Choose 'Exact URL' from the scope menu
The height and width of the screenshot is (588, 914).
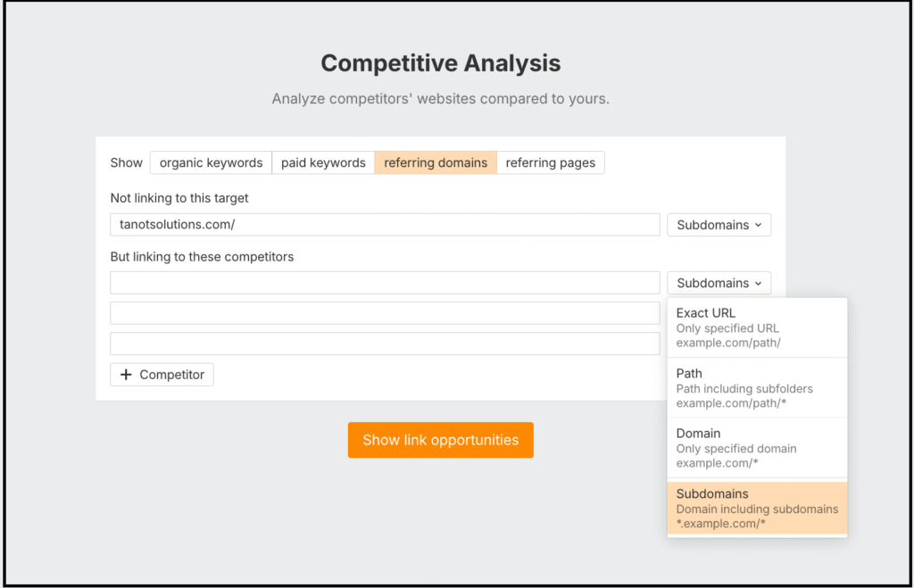click(757, 327)
